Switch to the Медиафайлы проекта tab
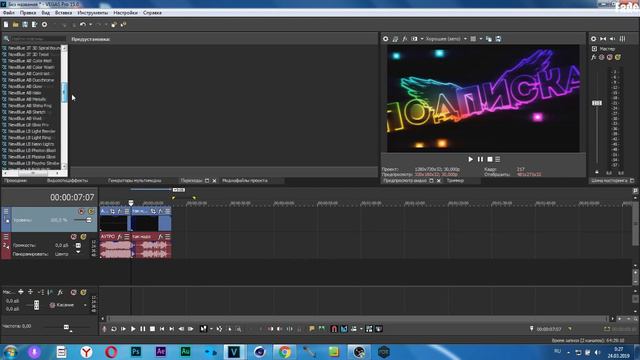This screenshot has width=640, height=360. (245, 180)
